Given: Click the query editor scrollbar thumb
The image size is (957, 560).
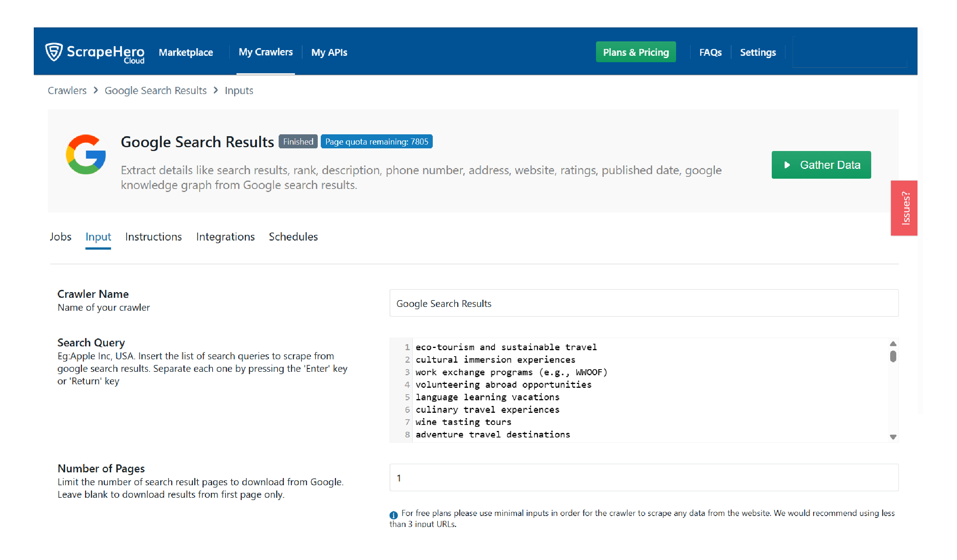Looking at the screenshot, I should (893, 356).
